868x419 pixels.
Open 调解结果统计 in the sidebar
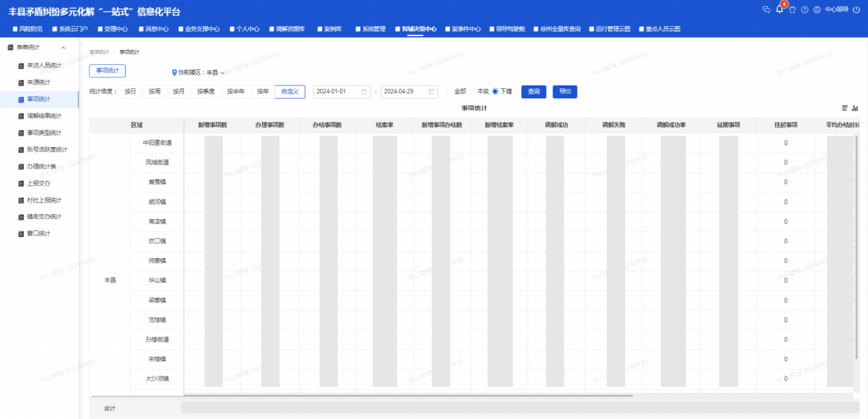click(44, 116)
